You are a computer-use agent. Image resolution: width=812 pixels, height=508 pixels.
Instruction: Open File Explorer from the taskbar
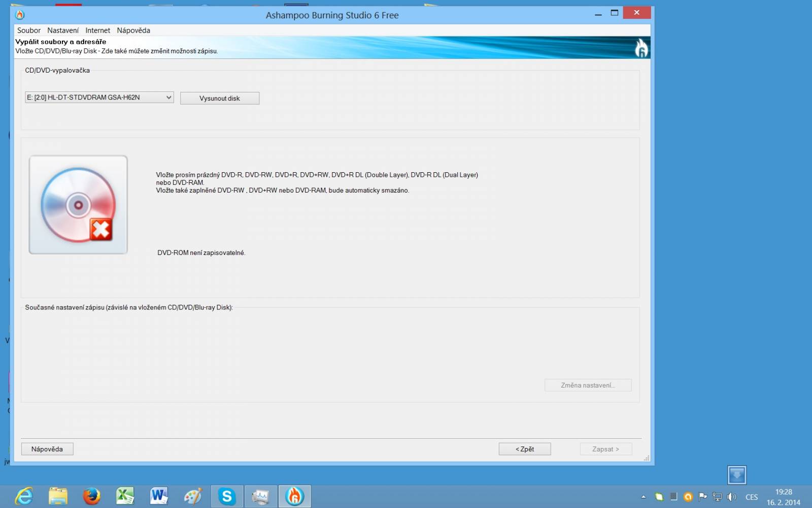(58, 496)
